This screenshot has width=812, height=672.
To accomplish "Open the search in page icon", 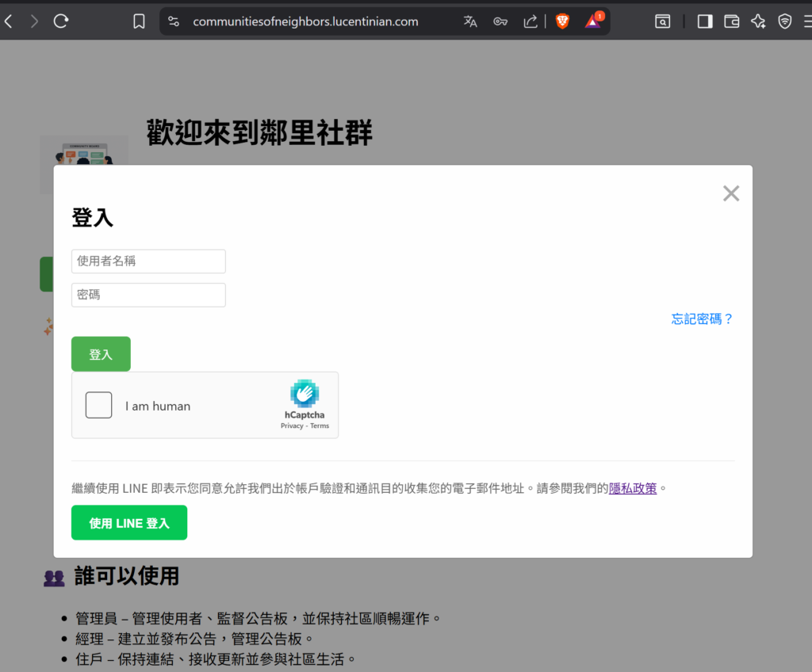I will [x=662, y=21].
